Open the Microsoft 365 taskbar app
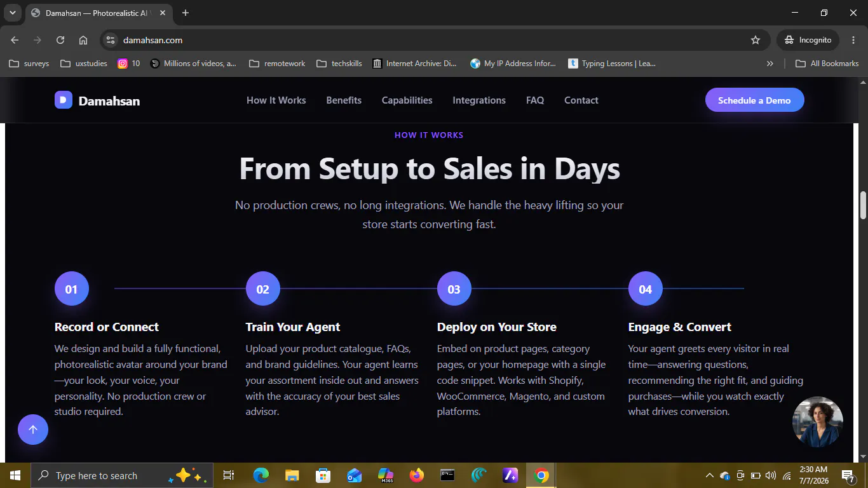This screenshot has width=868, height=488. click(x=385, y=475)
